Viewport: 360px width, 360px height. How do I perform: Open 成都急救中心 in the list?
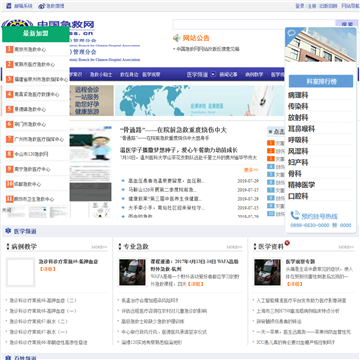(x=28, y=184)
